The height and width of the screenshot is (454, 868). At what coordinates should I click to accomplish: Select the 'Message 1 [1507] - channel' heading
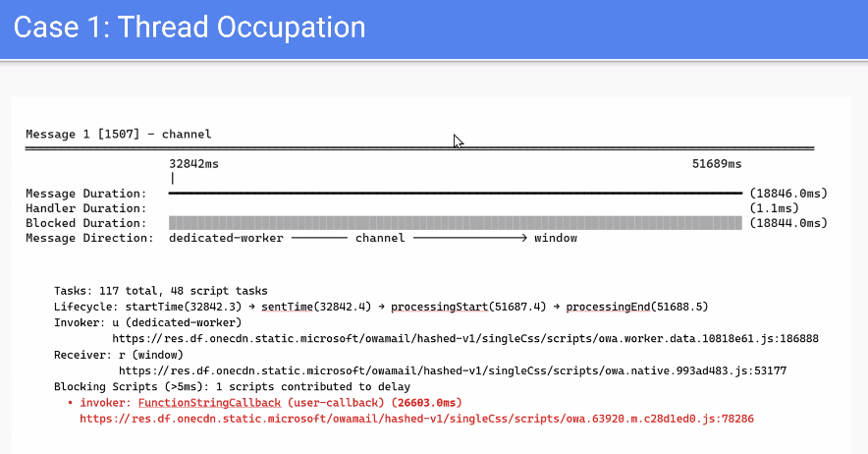pos(118,134)
